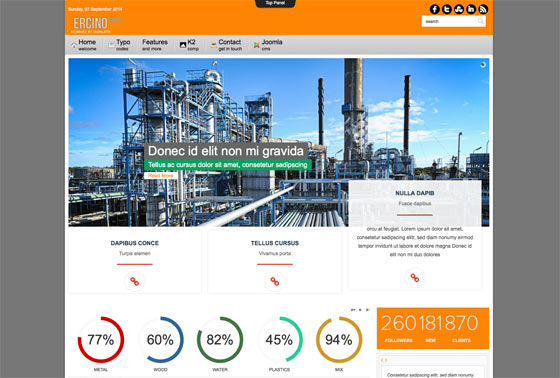Open the Features dropdown menu
Image resolution: width=560 pixels, height=378 pixels.
155,45
